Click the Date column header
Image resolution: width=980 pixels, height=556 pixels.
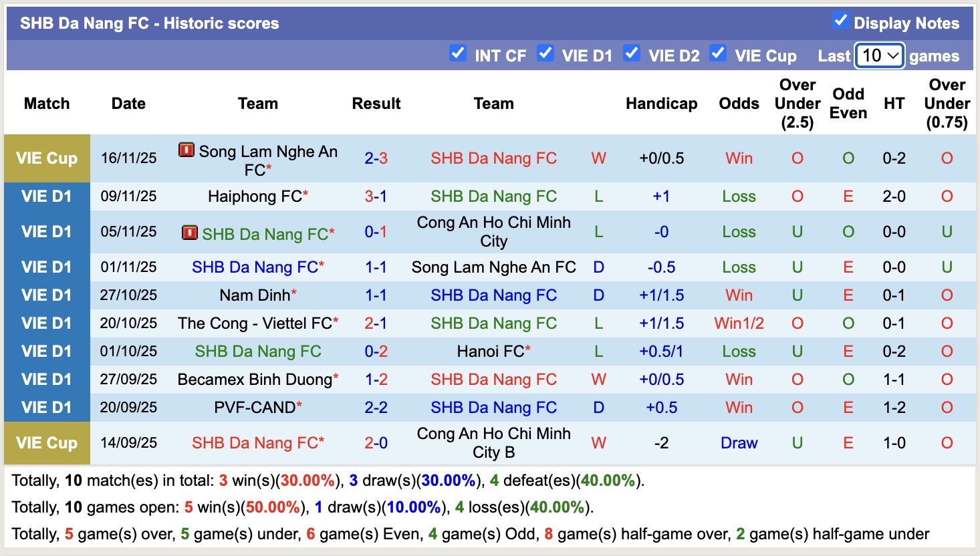point(128,104)
